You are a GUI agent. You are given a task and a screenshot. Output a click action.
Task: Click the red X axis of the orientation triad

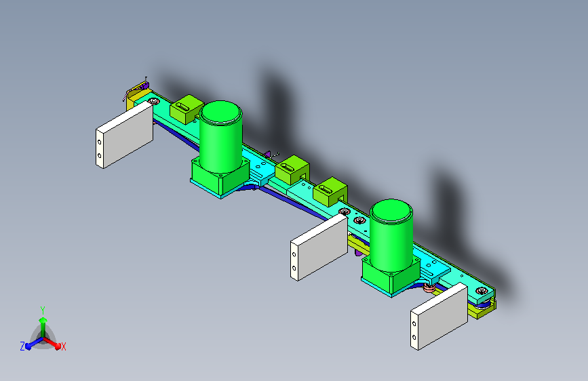pyautogui.click(x=52, y=343)
